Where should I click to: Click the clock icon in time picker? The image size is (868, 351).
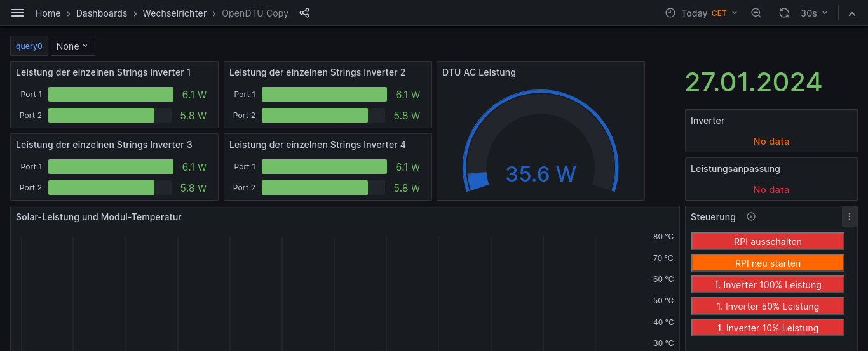670,13
